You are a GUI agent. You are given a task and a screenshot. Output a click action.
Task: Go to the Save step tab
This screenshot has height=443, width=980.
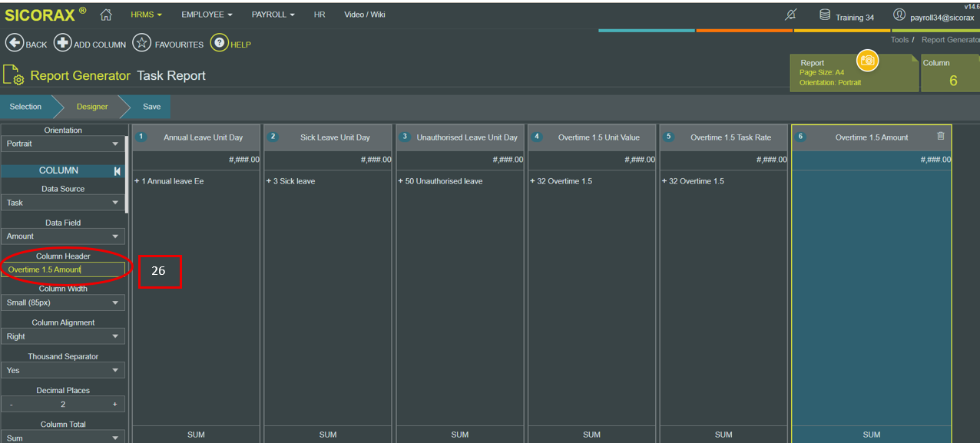151,107
